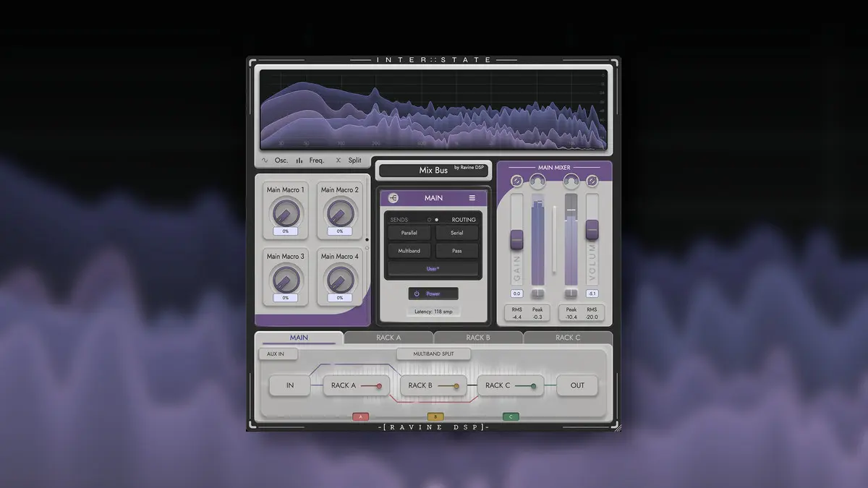Viewport: 868px width, 488px height.
Task: Toggle phase invert above the Volume fader
Action: click(x=592, y=181)
